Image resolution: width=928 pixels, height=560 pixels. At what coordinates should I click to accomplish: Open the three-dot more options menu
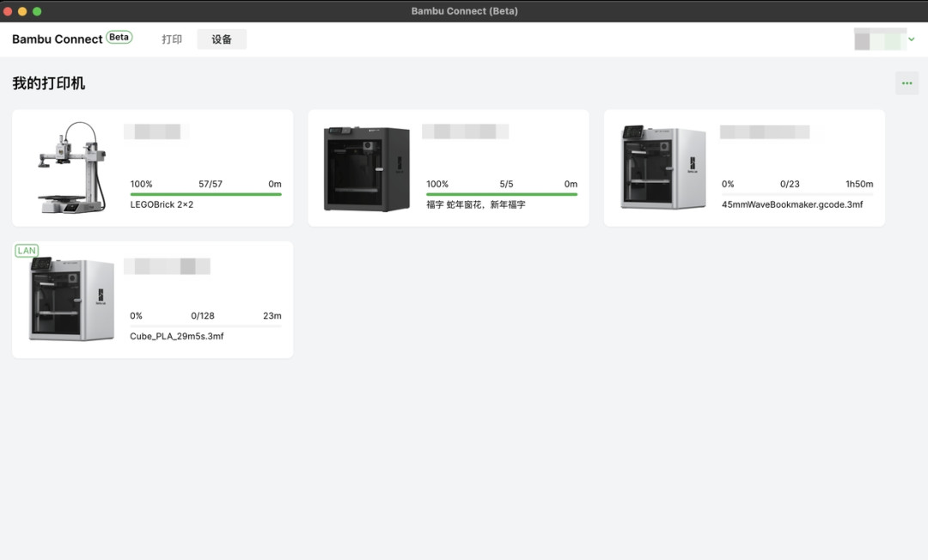[907, 83]
